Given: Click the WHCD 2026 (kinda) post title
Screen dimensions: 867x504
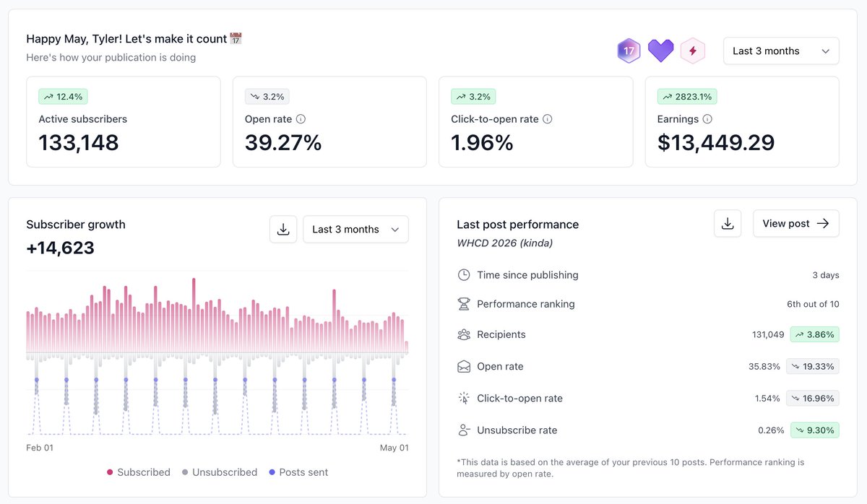Looking at the screenshot, I should point(505,243).
